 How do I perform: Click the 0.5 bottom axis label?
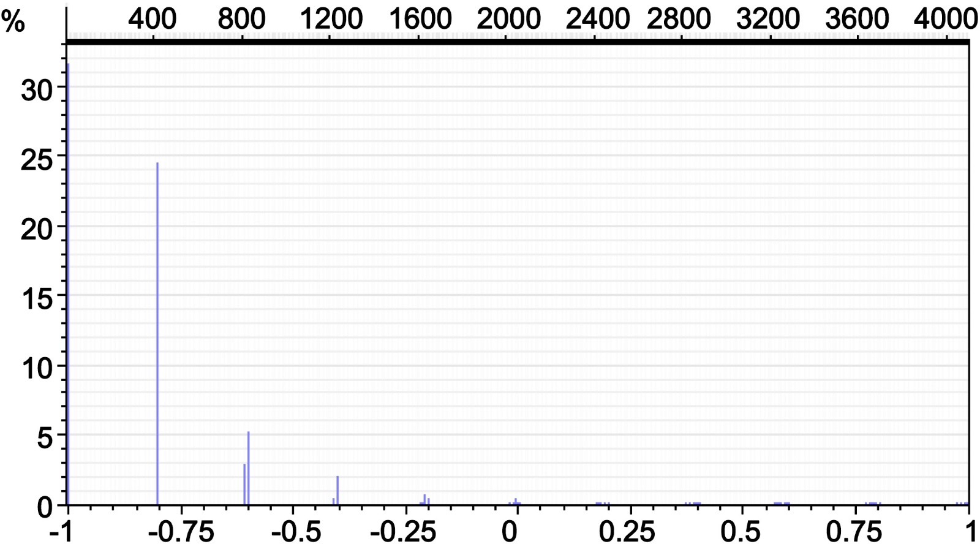click(741, 532)
